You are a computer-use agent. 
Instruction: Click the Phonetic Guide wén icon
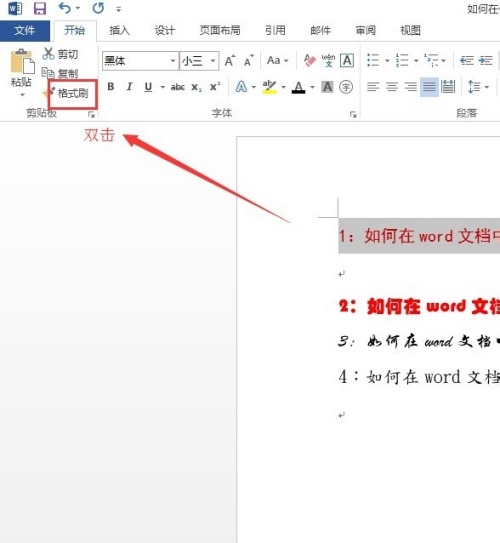[x=328, y=61]
